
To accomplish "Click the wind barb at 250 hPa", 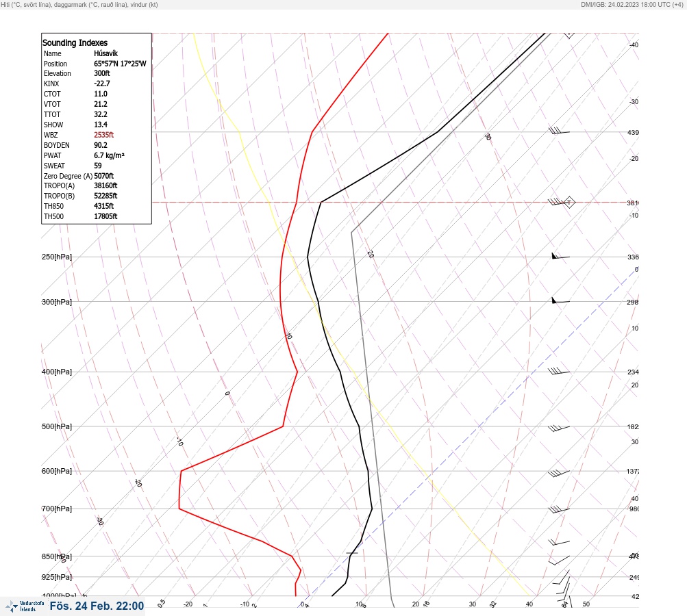I will tap(560, 256).
